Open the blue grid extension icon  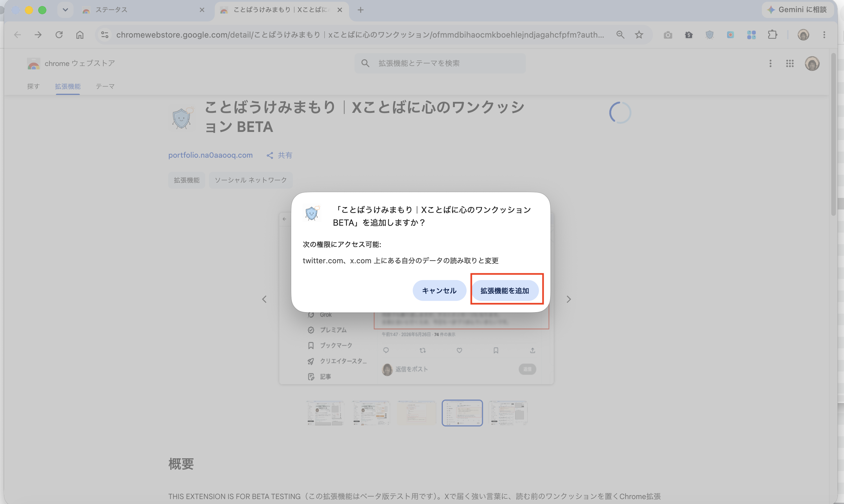[751, 35]
